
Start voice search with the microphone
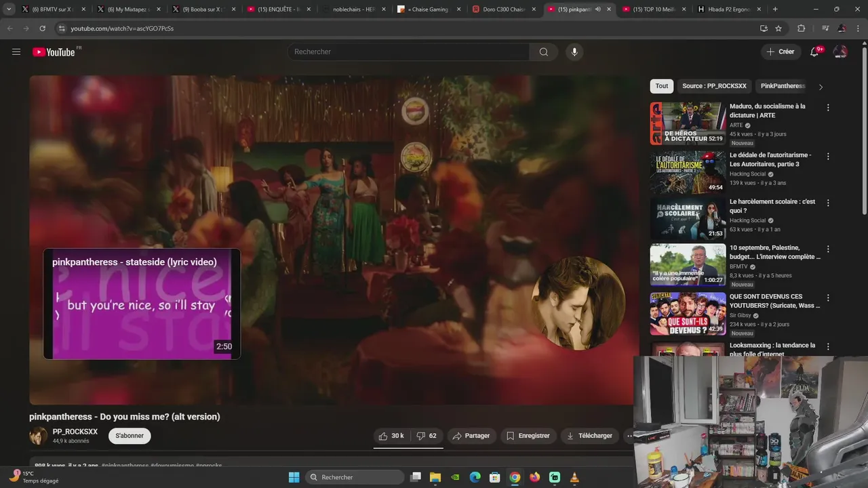574,52
